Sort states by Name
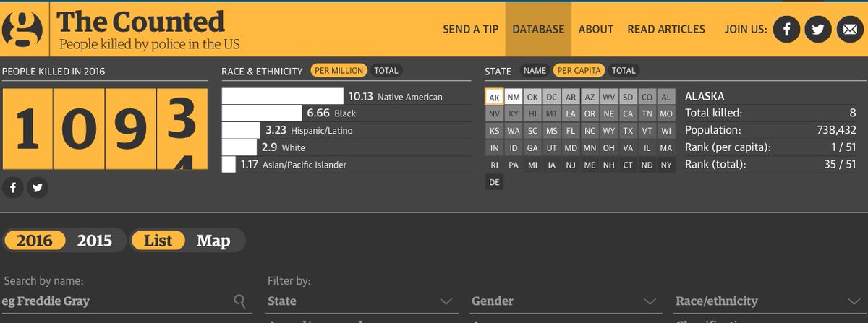Image resolution: width=868 pixels, height=323 pixels. pyautogui.click(x=535, y=70)
